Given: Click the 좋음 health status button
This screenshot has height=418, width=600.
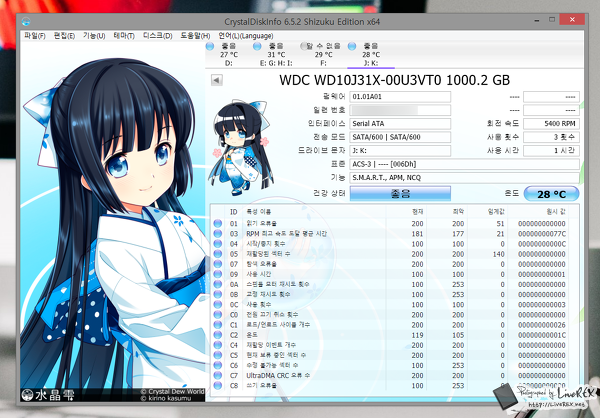Looking at the screenshot, I should point(400,194).
